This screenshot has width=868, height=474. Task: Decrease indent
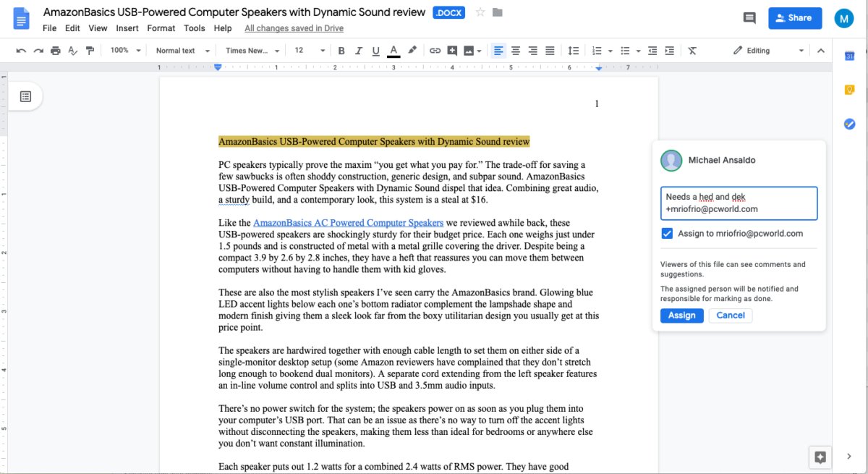click(652, 51)
